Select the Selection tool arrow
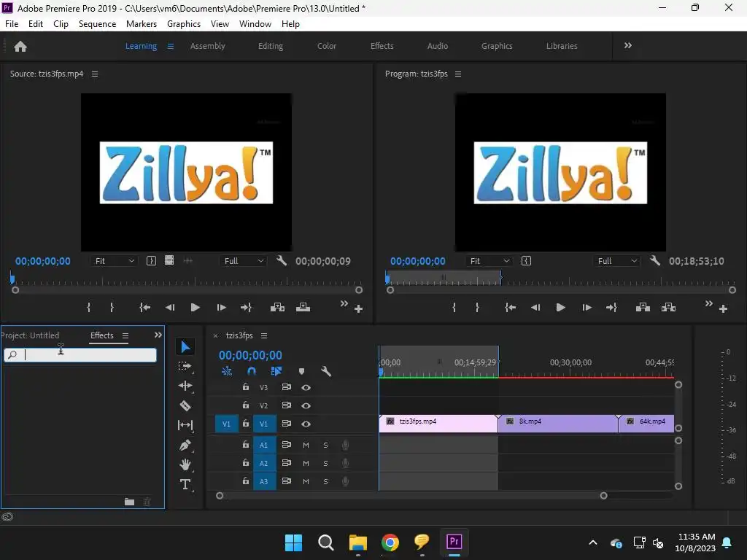This screenshot has width=747, height=560. (185, 346)
